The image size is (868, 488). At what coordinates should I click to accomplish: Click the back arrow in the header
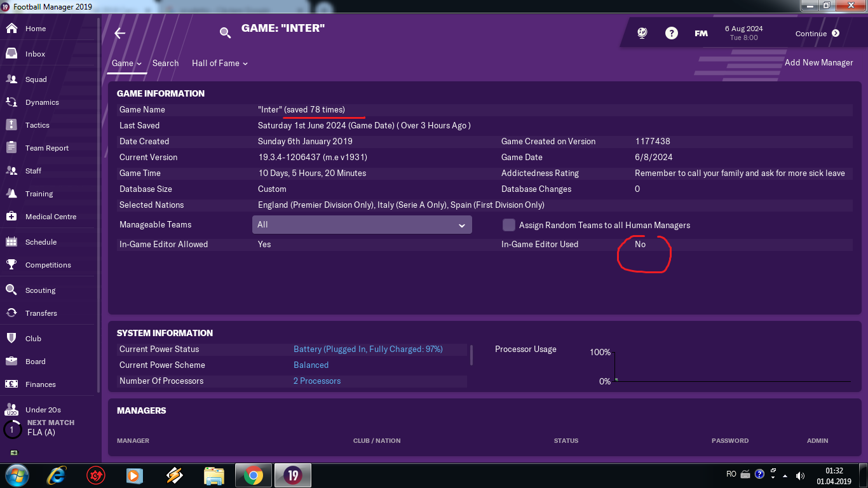(x=119, y=34)
